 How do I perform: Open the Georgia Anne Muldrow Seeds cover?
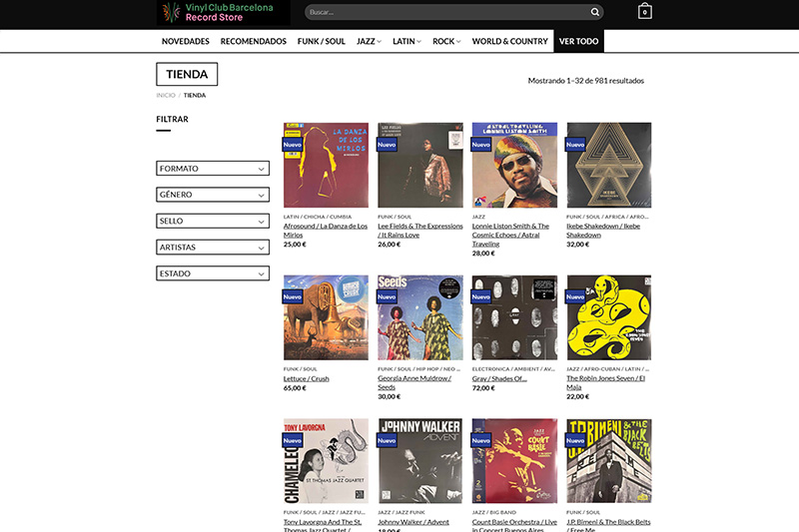click(x=420, y=317)
